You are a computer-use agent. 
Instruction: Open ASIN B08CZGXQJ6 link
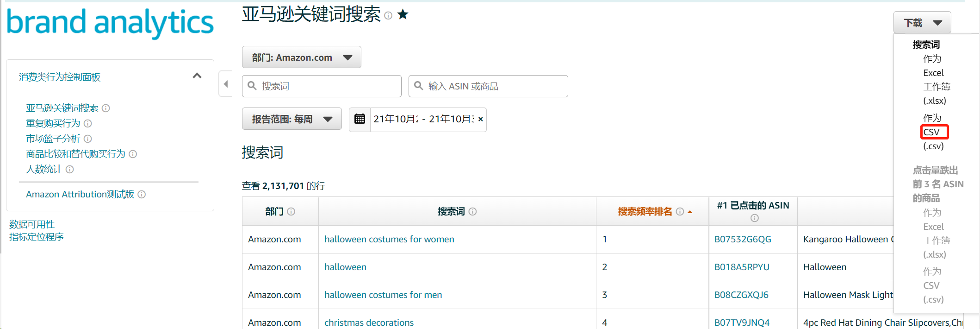pyautogui.click(x=741, y=295)
